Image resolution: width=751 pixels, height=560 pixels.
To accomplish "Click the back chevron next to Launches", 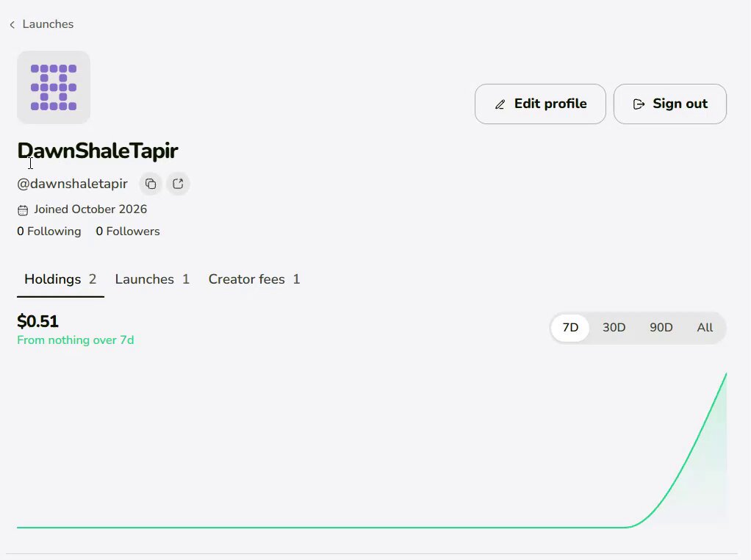I will [12, 24].
